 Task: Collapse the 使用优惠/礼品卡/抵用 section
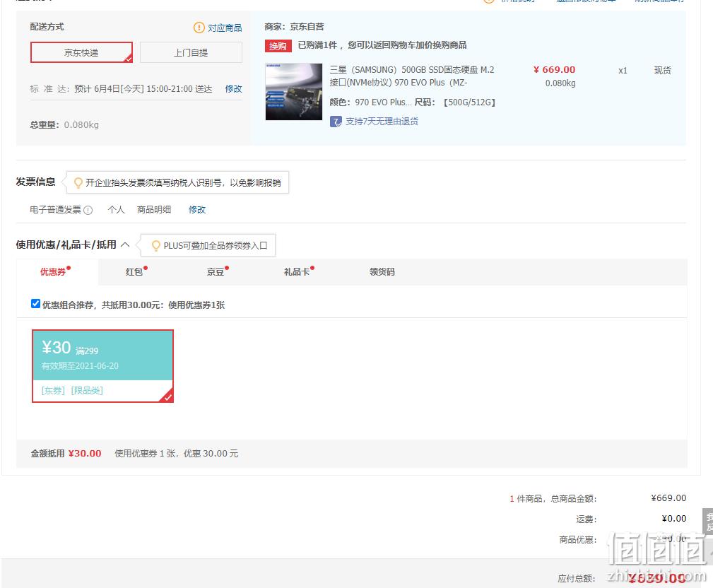[x=125, y=245]
